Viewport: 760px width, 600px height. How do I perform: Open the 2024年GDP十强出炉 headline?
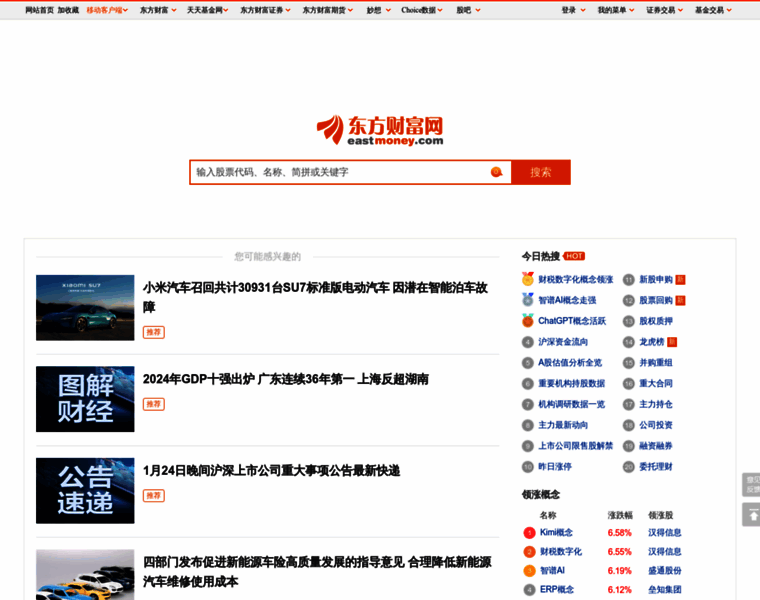pyautogui.click(x=285, y=379)
